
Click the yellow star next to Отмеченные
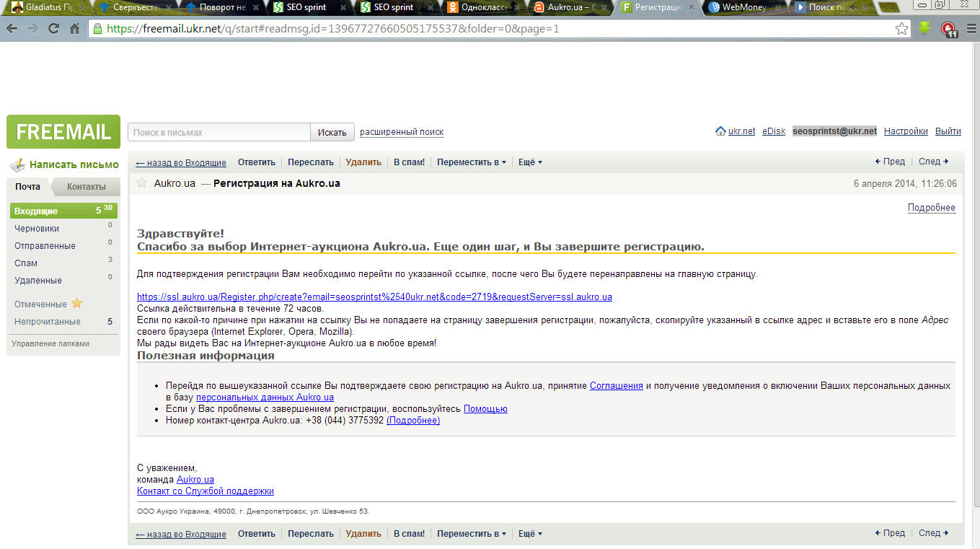[76, 304]
